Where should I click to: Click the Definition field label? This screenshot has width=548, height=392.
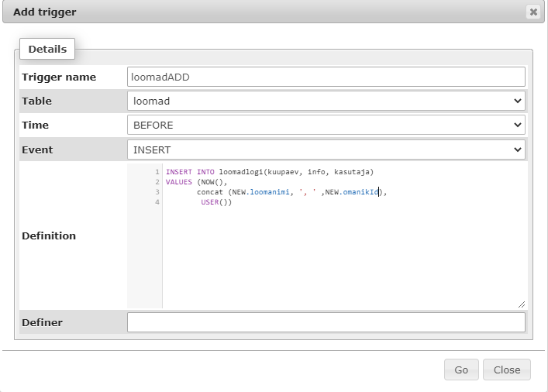click(49, 236)
